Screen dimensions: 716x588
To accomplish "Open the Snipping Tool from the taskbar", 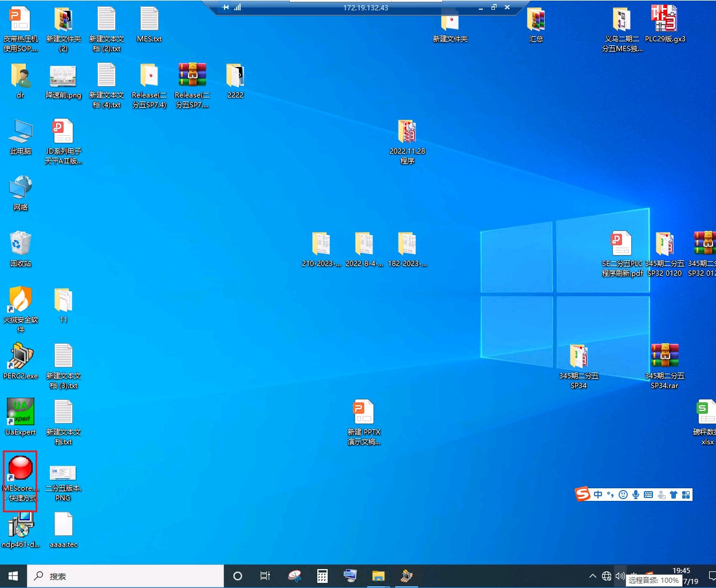I will (x=294, y=576).
